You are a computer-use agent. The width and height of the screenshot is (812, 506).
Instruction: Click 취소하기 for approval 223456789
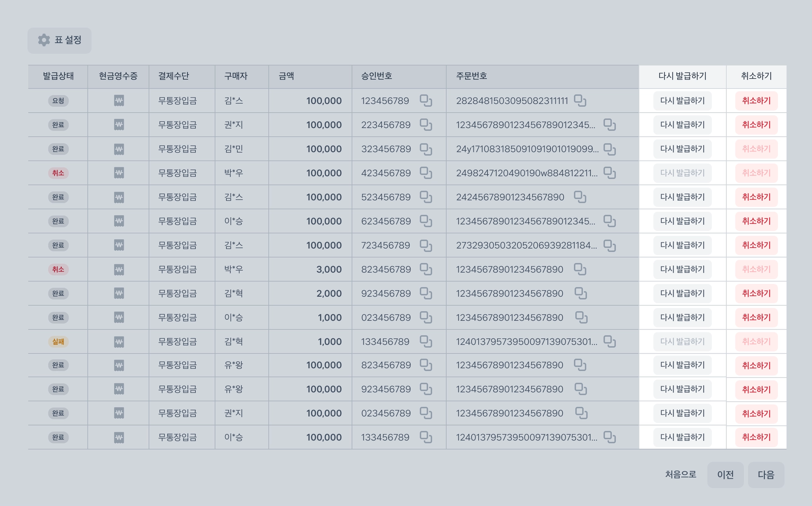coord(756,125)
